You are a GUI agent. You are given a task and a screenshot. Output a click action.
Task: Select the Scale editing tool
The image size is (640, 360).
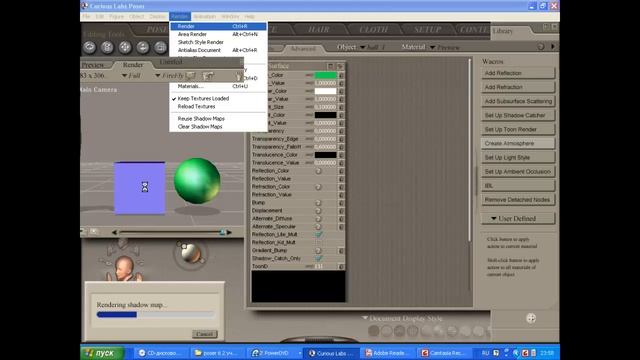160,47
